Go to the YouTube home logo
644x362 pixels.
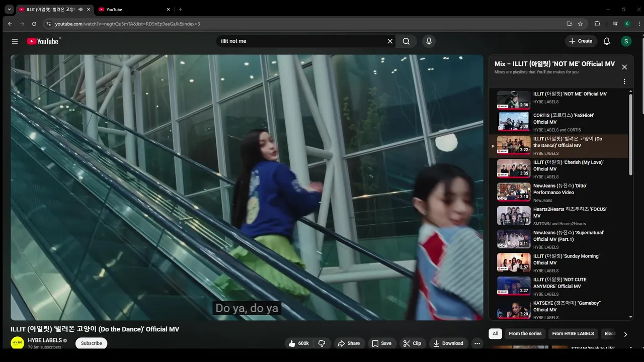(43, 41)
